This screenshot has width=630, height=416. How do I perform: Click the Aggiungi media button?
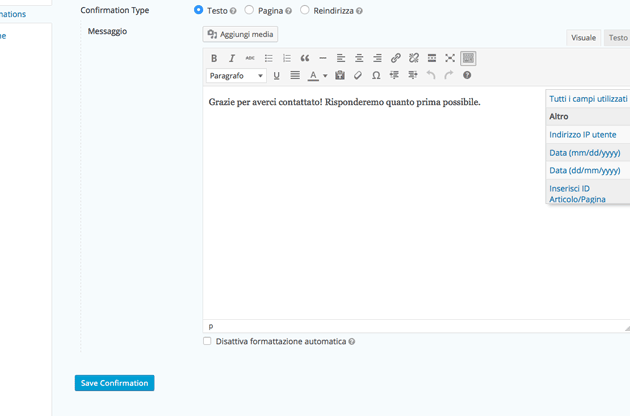click(240, 34)
